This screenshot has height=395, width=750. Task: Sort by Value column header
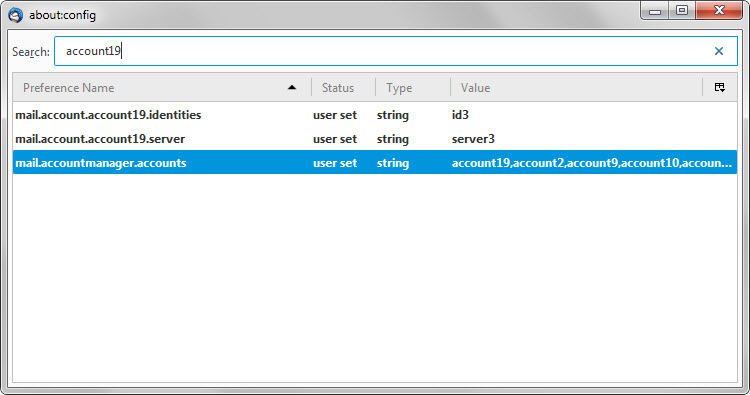tap(576, 88)
